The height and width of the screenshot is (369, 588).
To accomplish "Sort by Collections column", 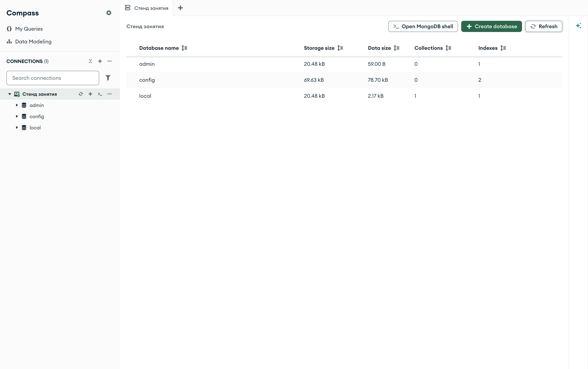I will 448,48.
